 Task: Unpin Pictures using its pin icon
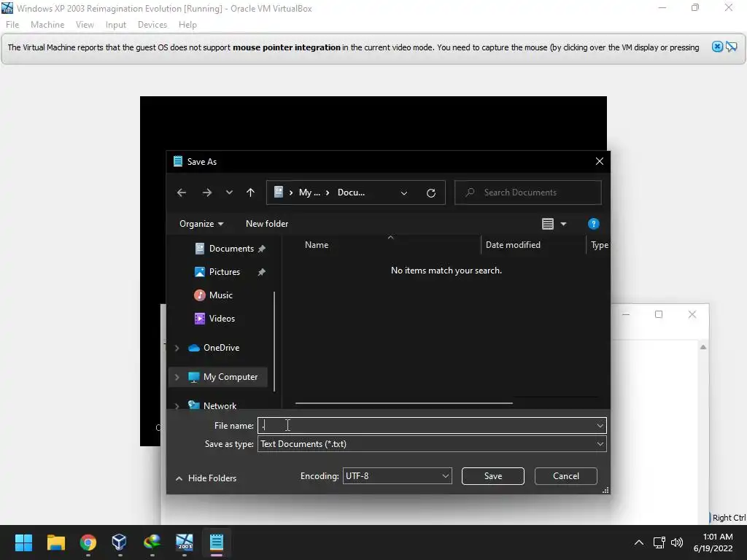point(262,272)
